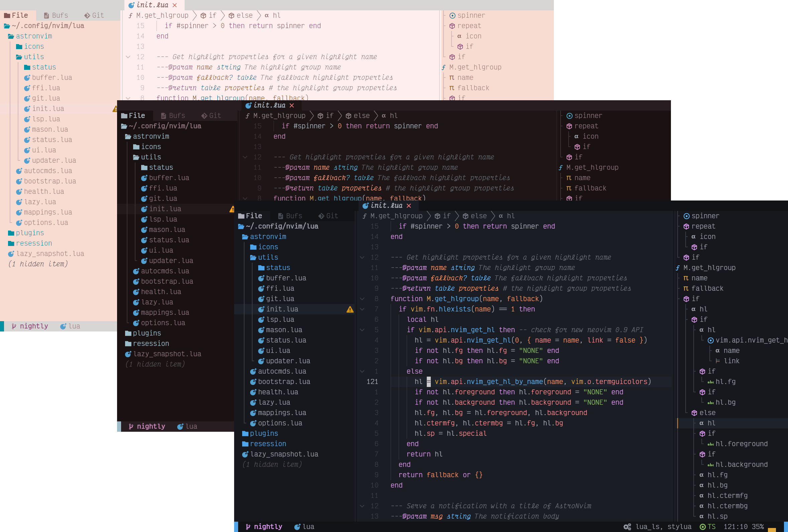This screenshot has height=532, width=788.
Task: Toggle the fold on the function at line 8
Action: [x=363, y=298]
